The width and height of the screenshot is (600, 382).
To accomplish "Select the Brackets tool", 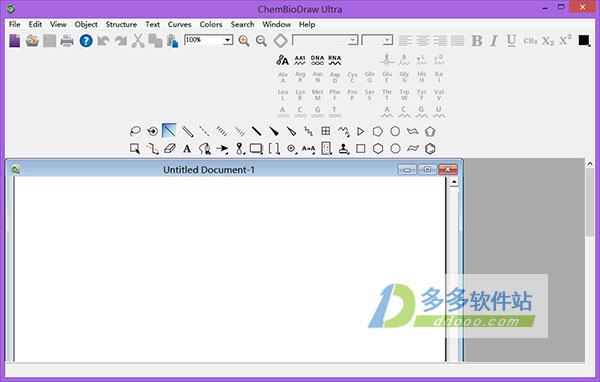I will tap(274, 149).
